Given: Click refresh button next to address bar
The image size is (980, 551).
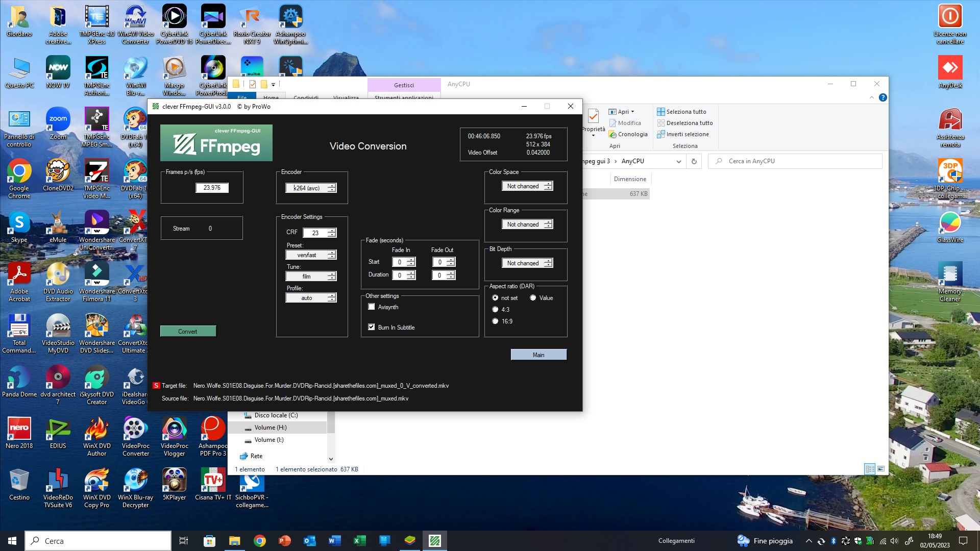Looking at the screenshot, I should tap(694, 161).
